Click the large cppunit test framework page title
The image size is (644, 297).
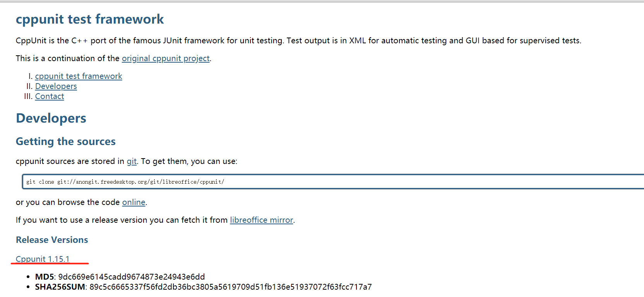point(90,19)
